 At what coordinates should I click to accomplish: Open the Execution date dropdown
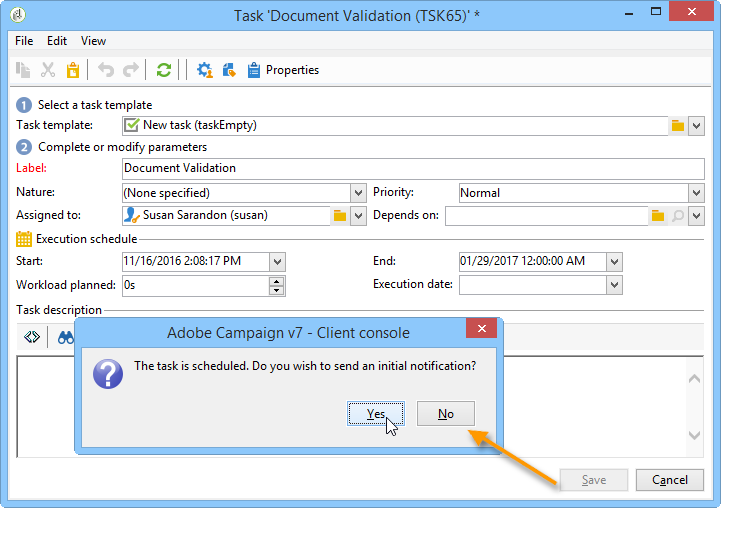coord(614,285)
